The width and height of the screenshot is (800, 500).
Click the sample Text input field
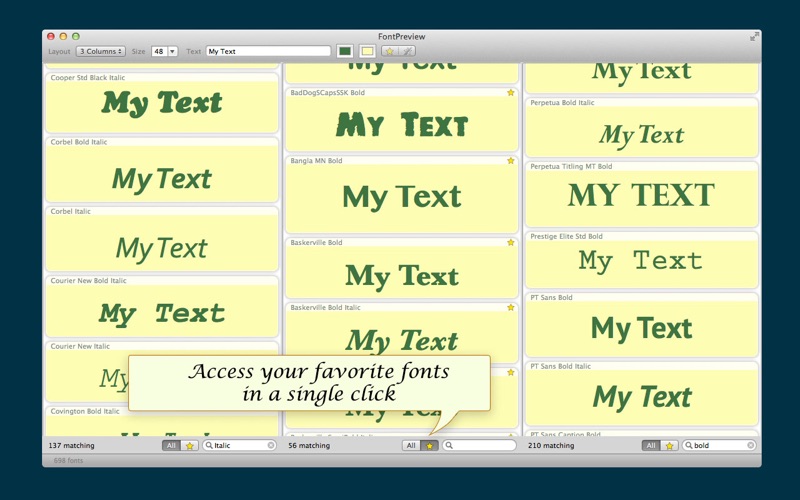268,51
